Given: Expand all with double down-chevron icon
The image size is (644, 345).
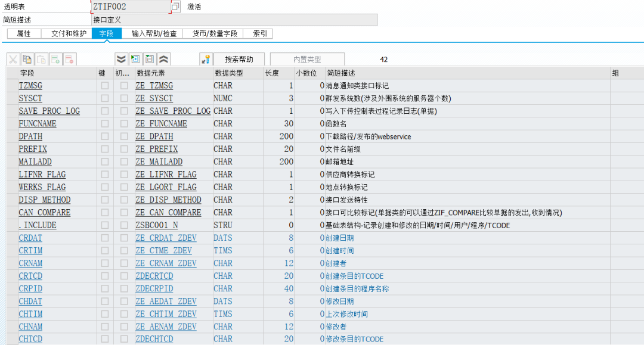Looking at the screenshot, I should pyautogui.click(x=121, y=60).
